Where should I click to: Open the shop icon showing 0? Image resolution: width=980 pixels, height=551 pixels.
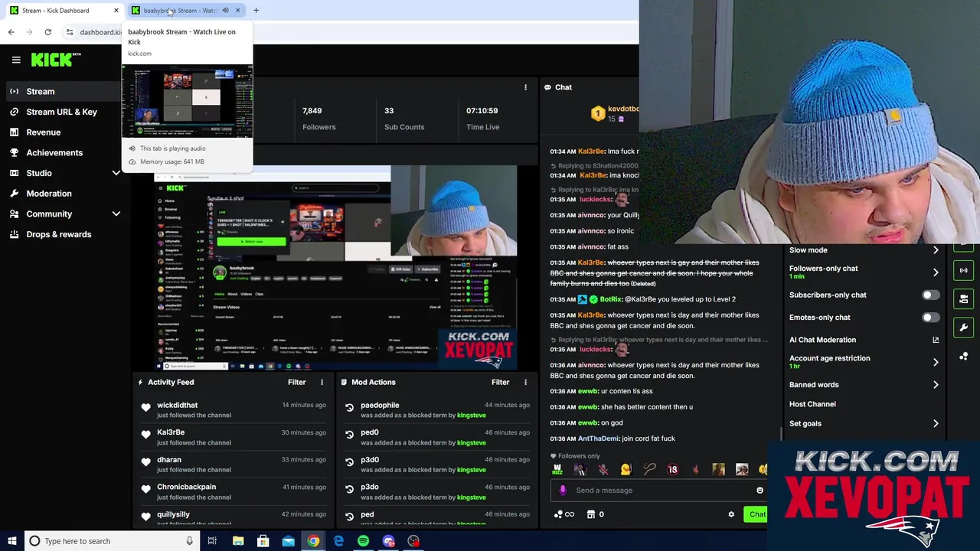point(595,514)
